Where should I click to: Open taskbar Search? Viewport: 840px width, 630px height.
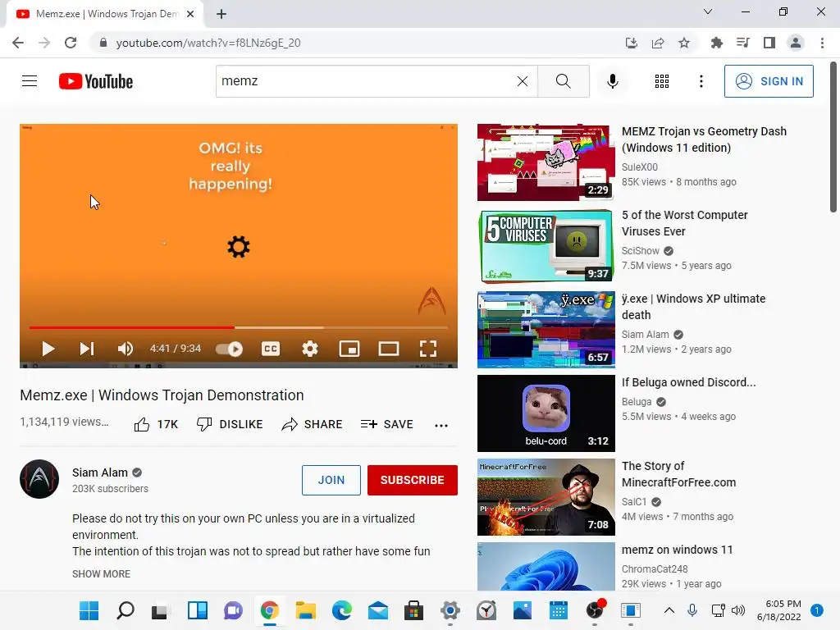point(125,610)
